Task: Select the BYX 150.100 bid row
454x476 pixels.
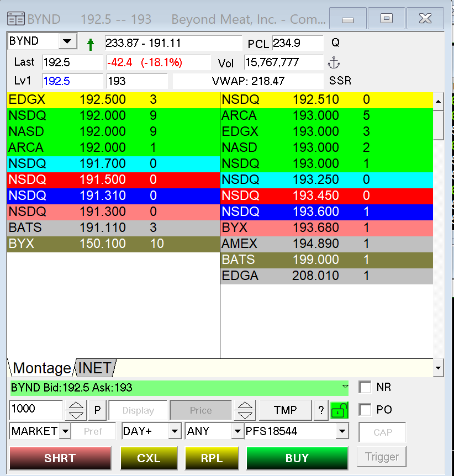Action: click(x=113, y=244)
